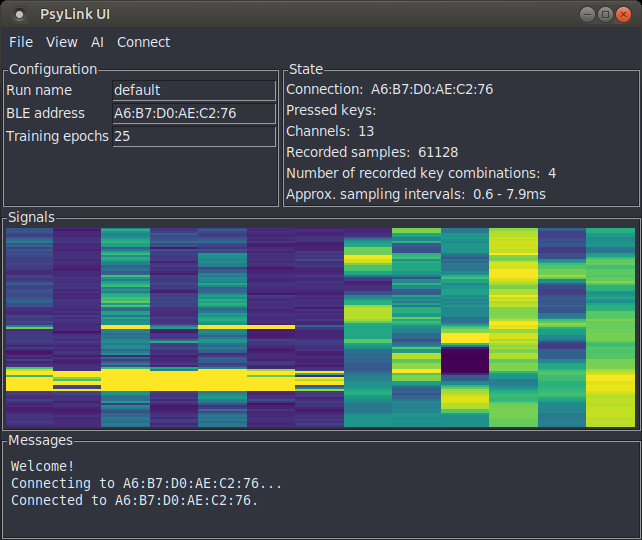Click the window menu icon in title bar

click(19, 15)
